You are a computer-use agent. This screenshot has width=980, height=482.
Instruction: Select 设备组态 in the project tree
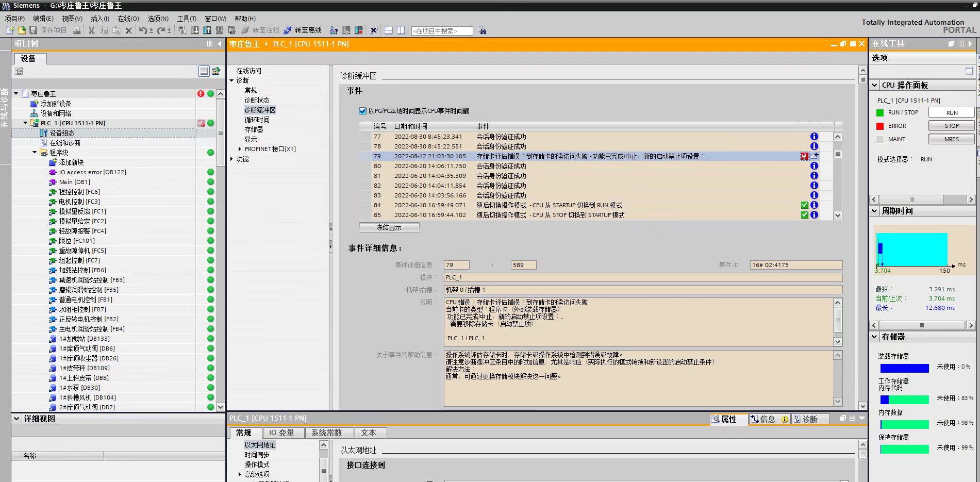(62, 133)
